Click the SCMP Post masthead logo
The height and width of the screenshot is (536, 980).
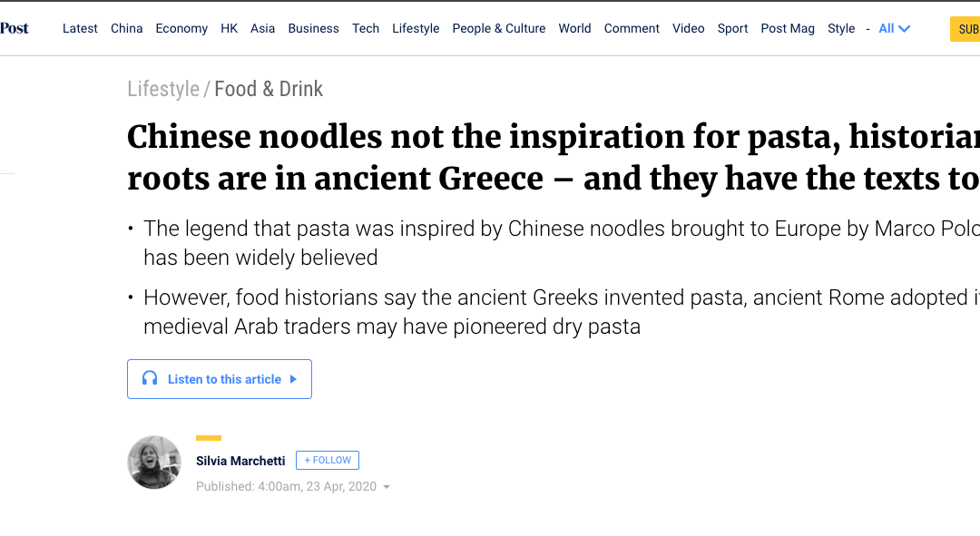click(14, 28)
